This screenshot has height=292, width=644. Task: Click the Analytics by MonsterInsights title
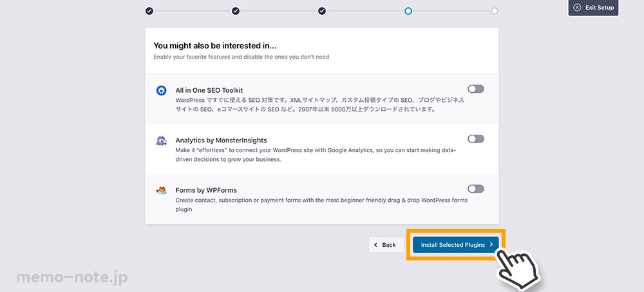click(221, 141)
